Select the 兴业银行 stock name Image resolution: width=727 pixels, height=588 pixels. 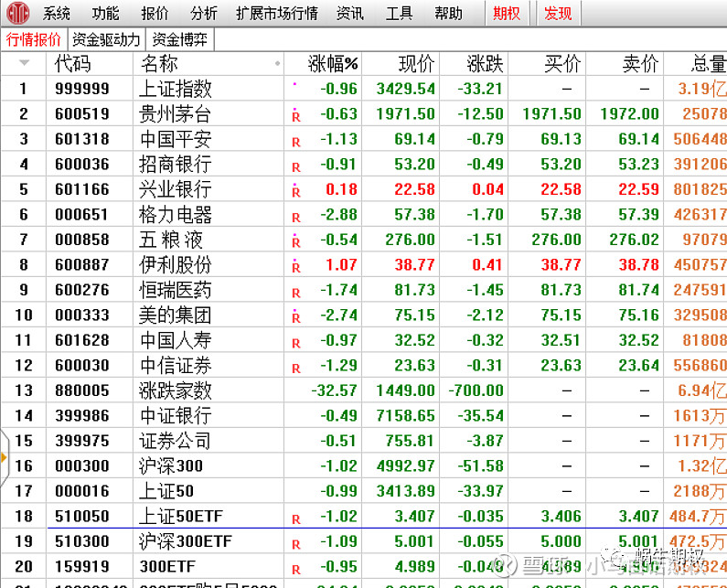(x=176, y=189)
